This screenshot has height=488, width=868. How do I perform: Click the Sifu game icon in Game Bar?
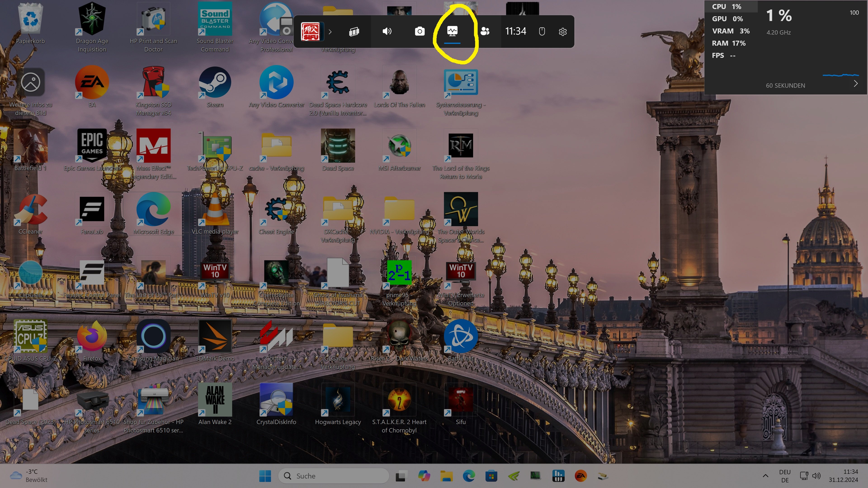310,32
